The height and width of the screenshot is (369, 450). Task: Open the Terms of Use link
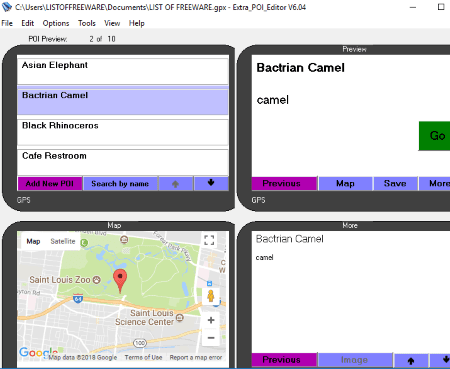[x=143, y=357]
